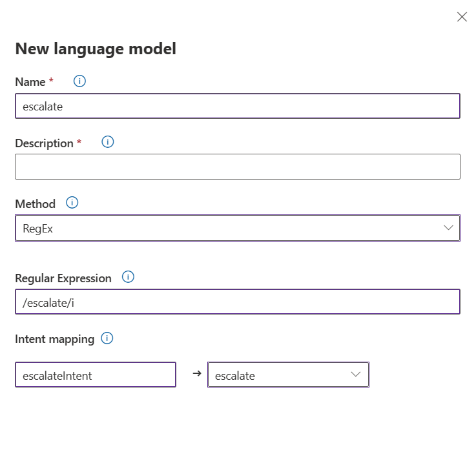This screenshot has width=476, height=465.
Task: Expand the chevron on the escalate dropdown
Action: click(355, 375)
